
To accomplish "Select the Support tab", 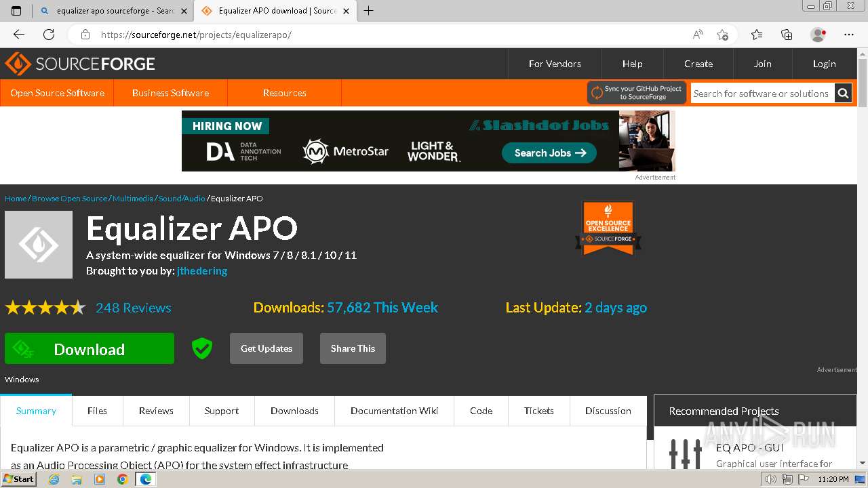I will pyautogui.click(x=222, y=411).
